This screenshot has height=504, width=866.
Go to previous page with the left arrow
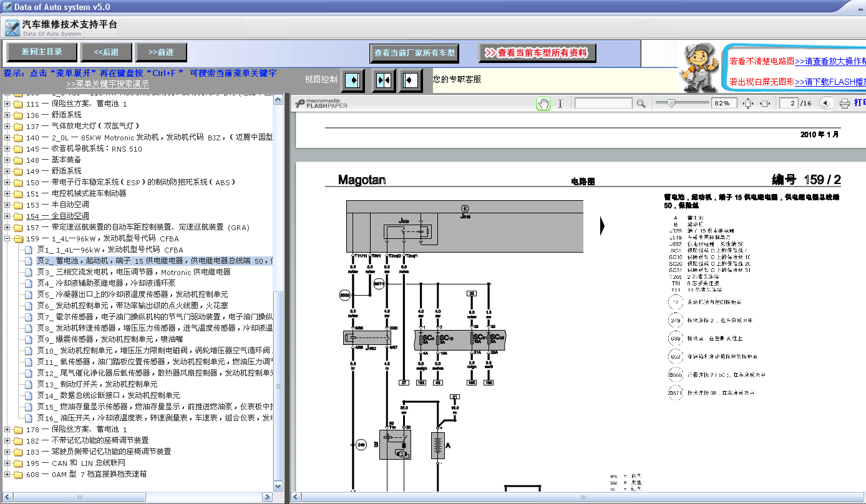[x=825, y=104]
